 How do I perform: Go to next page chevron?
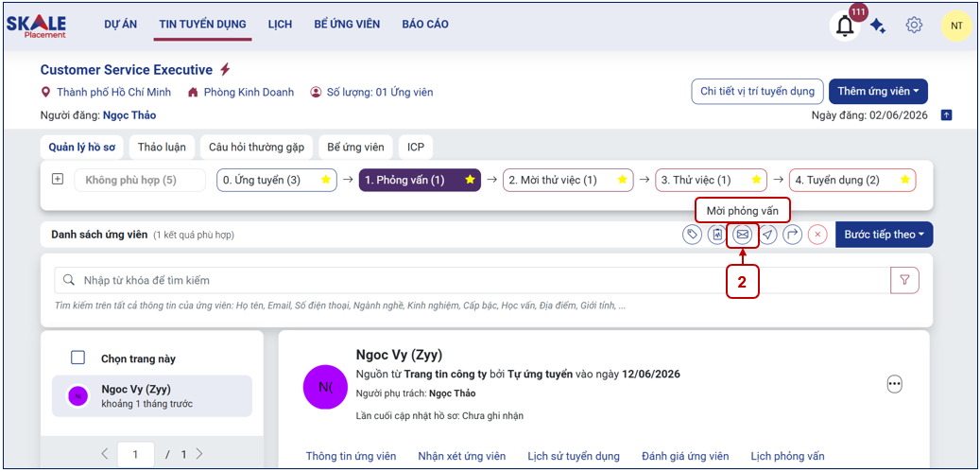[x=199, y=454]
